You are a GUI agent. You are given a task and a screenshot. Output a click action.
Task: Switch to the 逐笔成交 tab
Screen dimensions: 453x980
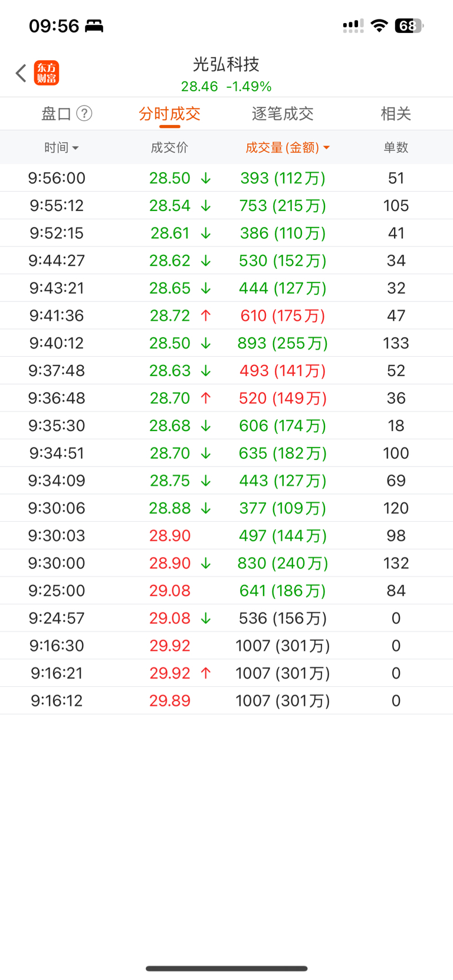coord(283,113)
